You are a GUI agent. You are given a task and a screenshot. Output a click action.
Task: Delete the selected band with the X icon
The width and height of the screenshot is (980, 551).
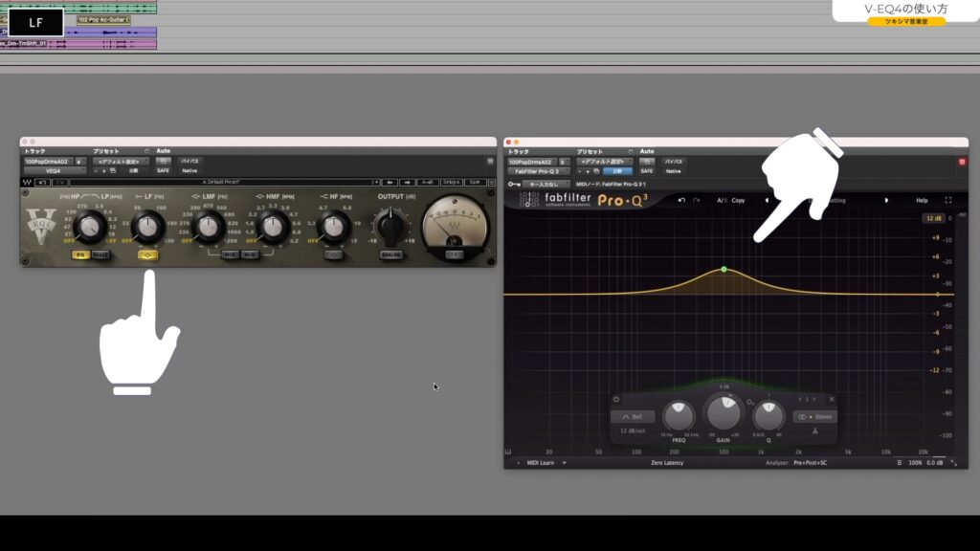point(832,399)
